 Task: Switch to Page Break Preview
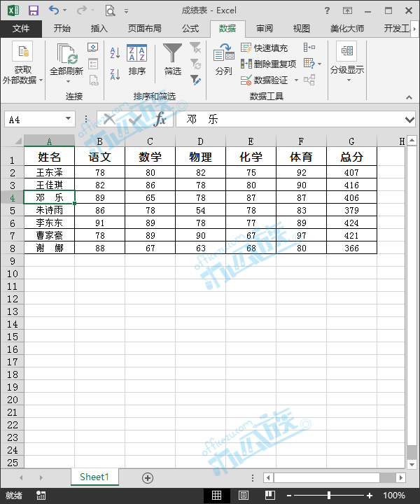pyautogui.click(x=269, y=496)
